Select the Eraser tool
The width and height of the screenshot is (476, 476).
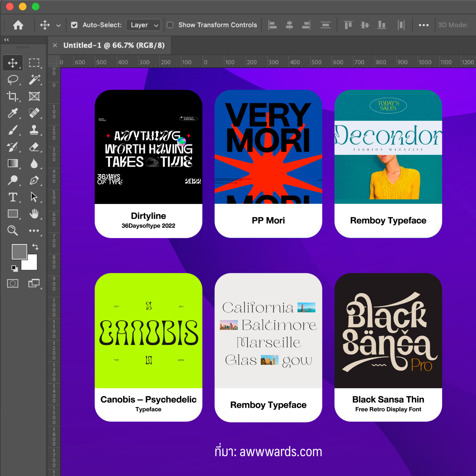(34, 147)
